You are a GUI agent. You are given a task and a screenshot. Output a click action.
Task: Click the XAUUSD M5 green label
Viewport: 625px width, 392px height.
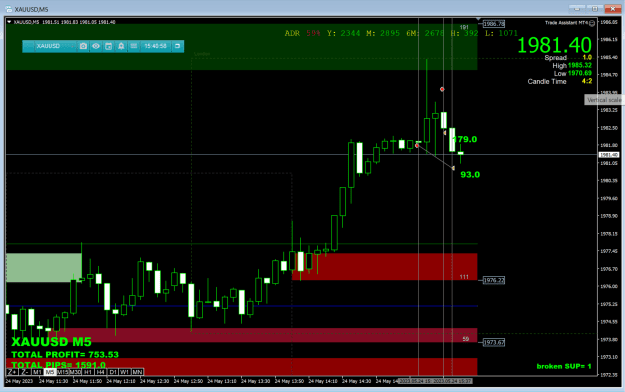51,342
